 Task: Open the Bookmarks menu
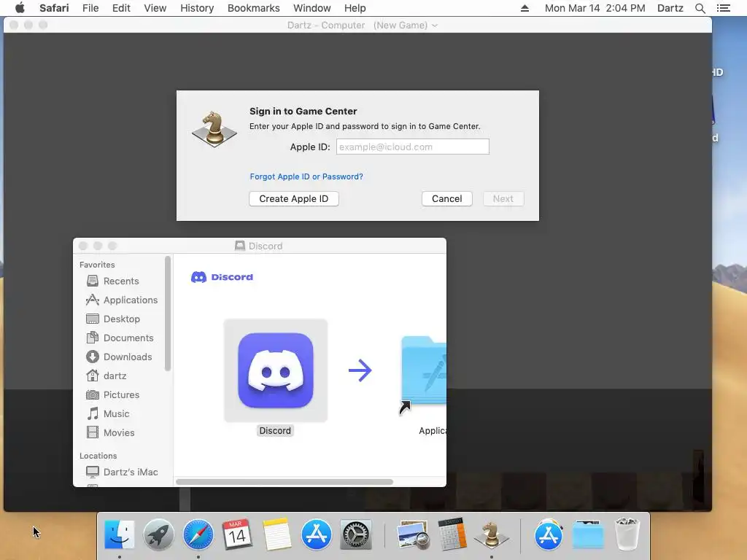253,8
